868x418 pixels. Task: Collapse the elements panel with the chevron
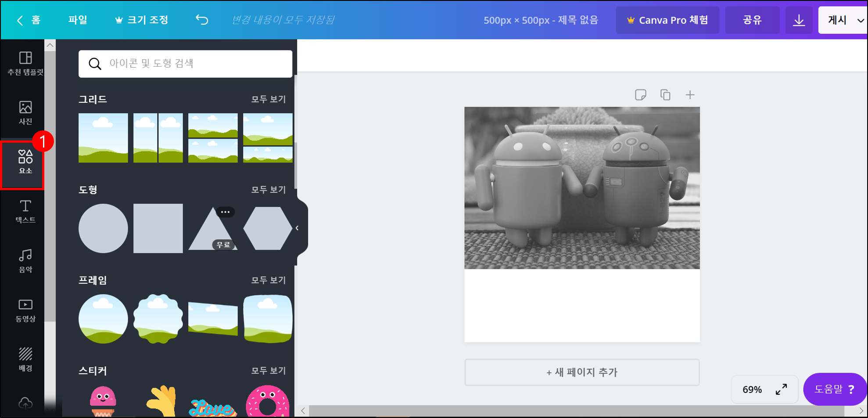[x=297, y=228]
